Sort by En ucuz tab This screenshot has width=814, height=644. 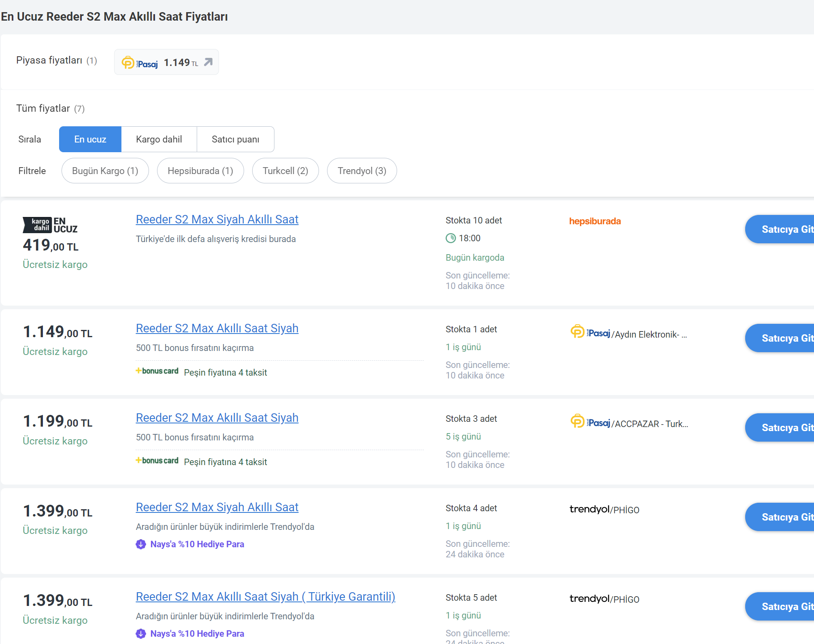coord(90,139)
